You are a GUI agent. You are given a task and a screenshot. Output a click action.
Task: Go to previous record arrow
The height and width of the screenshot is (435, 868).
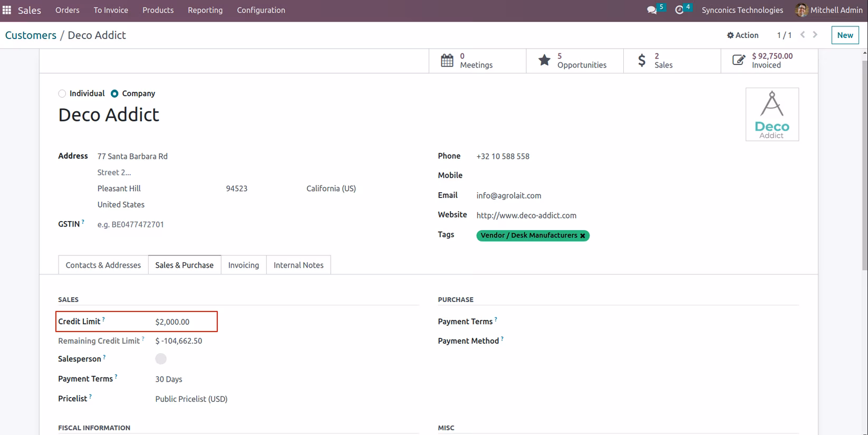coord(803,35)
